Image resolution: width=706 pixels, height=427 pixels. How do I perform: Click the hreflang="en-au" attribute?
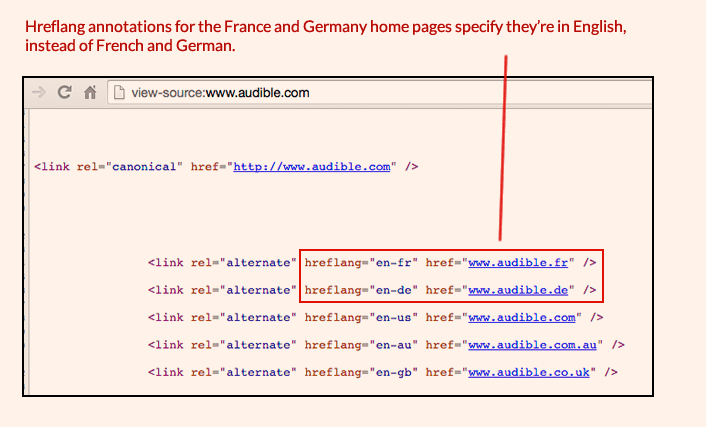pos(361,345)
